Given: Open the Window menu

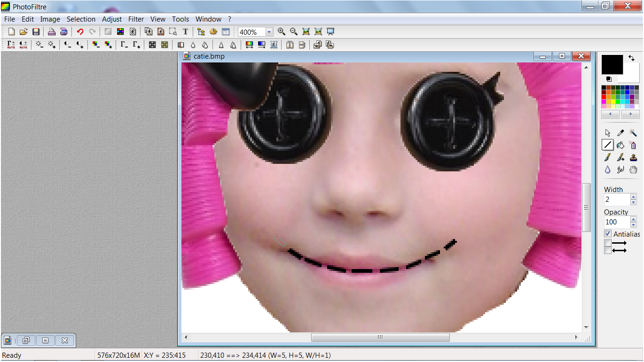Looking at the screenshot, I should 208,19.
